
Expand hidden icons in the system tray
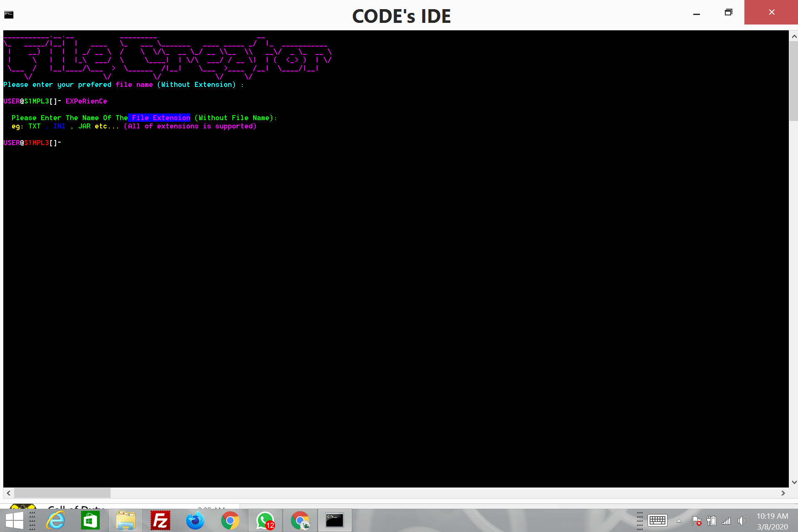[x=679, y=520]
